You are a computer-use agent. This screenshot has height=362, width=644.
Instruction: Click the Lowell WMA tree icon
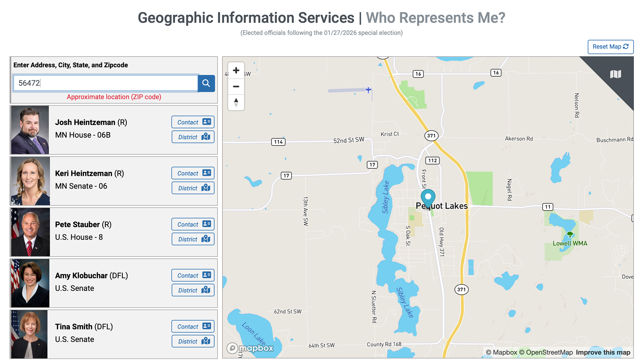(x=570, y=234)
